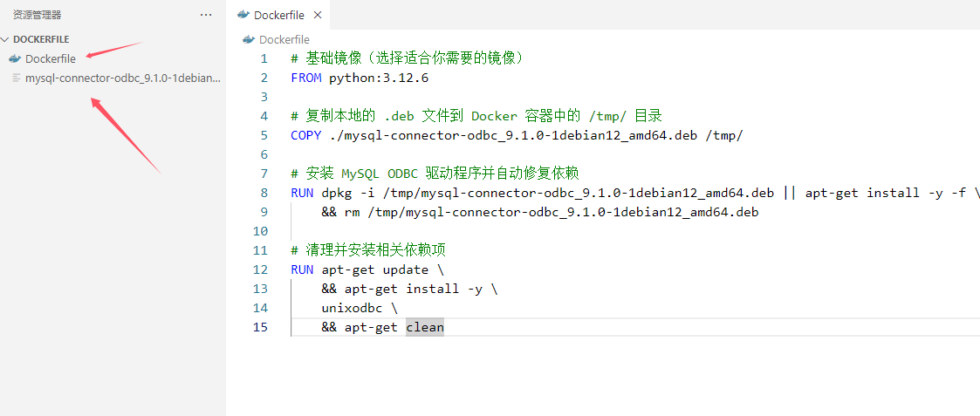Click '&& rm' command on line 9
980x416 pixels.
pyautogui.click(x=340, y=213)
